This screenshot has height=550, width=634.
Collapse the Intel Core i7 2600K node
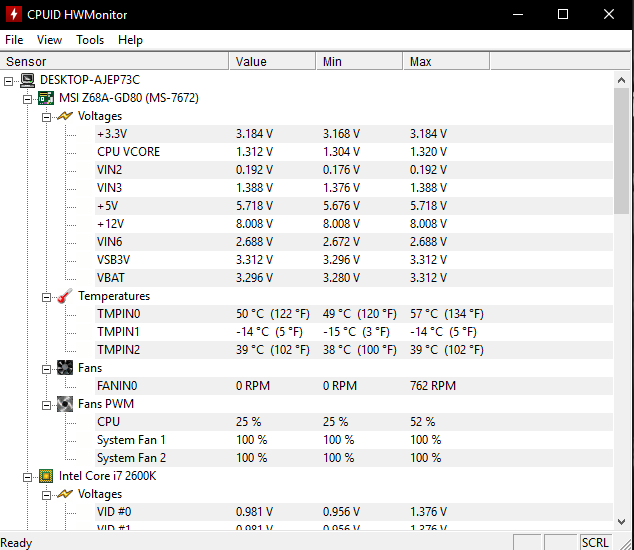[x=27, y=477]
